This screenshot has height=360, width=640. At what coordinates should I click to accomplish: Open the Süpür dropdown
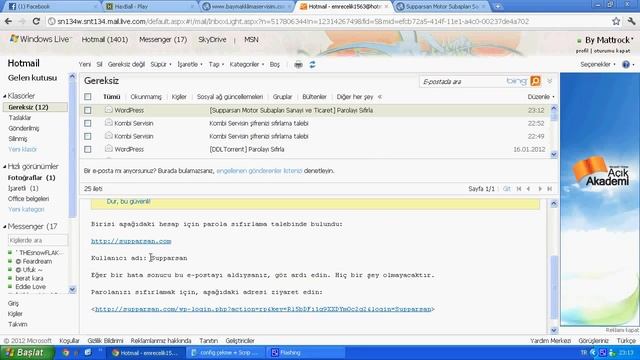click(161, 64)
